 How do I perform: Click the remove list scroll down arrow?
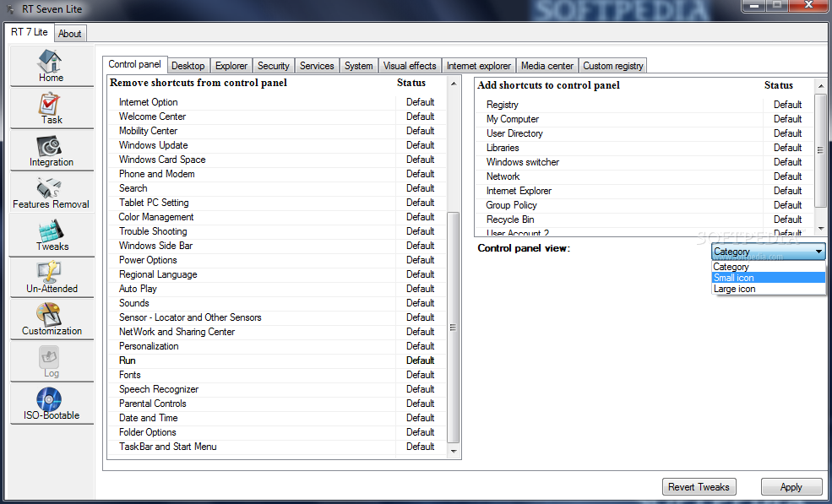click(453, 452)
